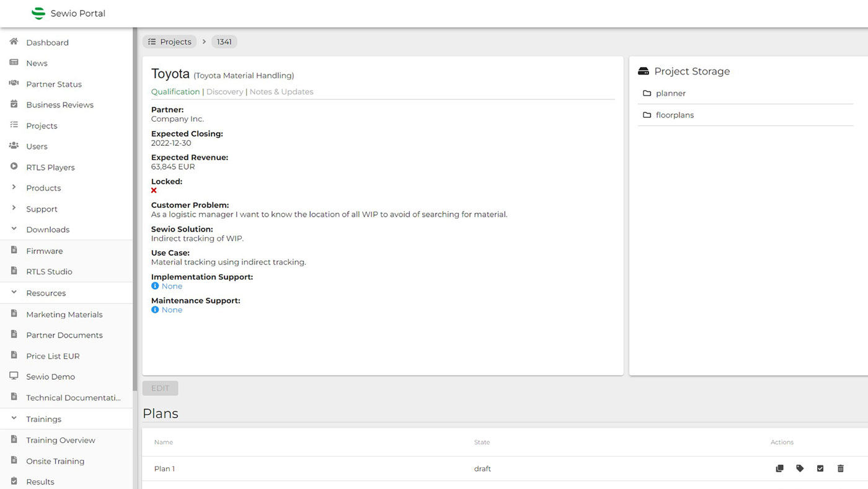Click the info icon beside Maintenance Support

[155, 310]
